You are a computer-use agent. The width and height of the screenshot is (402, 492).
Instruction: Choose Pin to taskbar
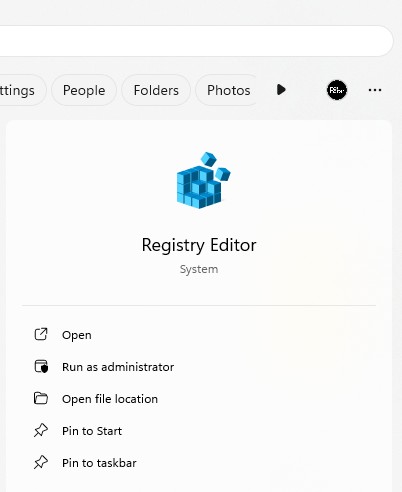[x=99, y=463]
